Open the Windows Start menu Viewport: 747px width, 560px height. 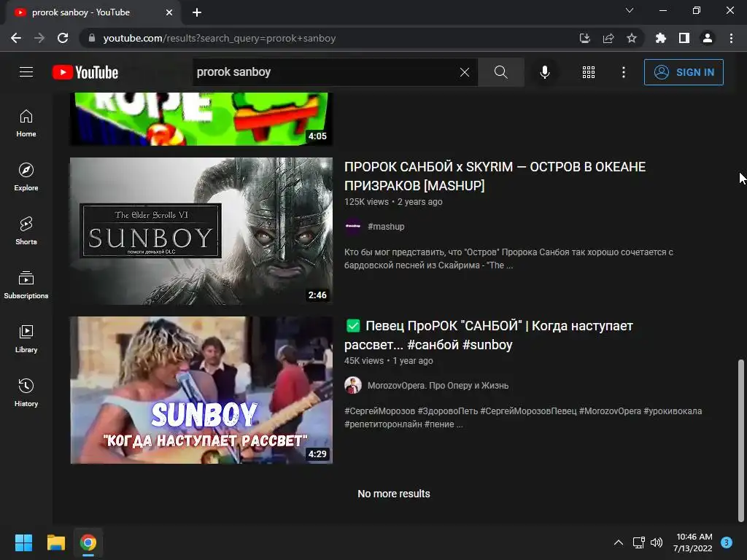click(x=23, y=542)
